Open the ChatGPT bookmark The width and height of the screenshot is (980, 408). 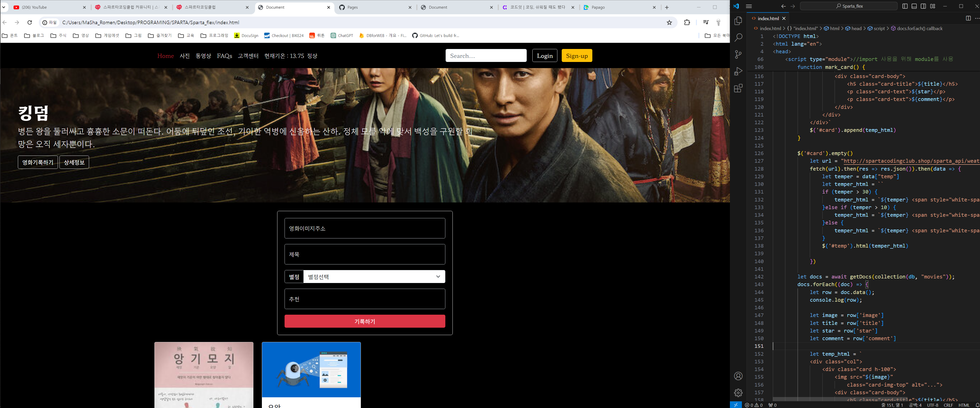point(342,35)
